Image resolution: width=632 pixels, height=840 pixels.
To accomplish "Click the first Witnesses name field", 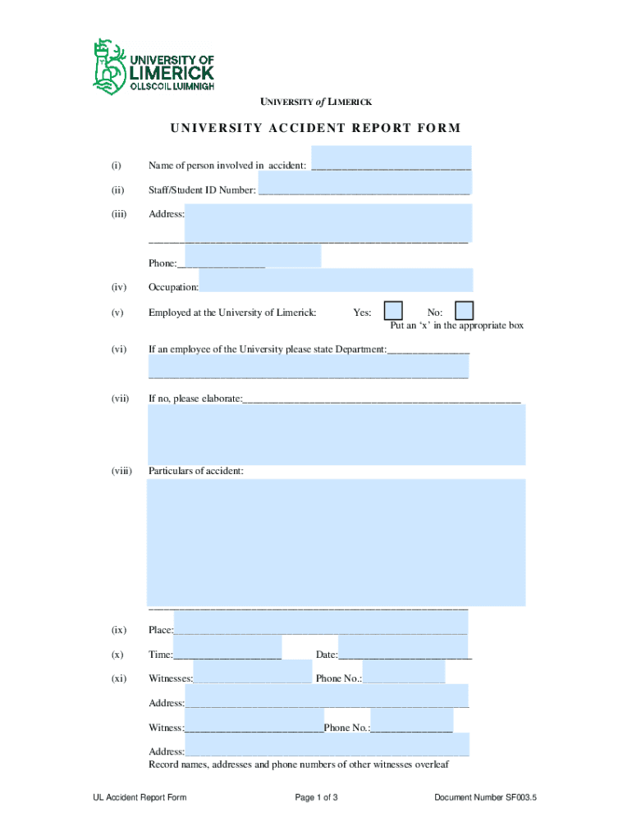I will click(x=252, y=672).
